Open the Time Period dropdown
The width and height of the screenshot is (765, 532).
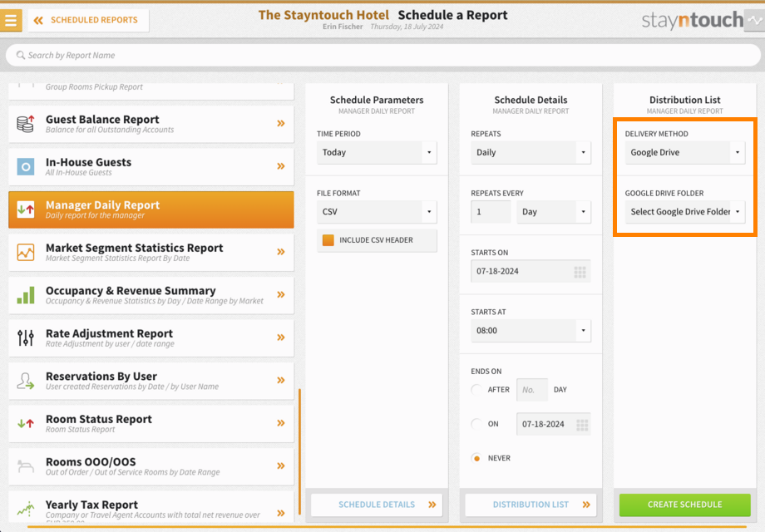tap(377, 153)
